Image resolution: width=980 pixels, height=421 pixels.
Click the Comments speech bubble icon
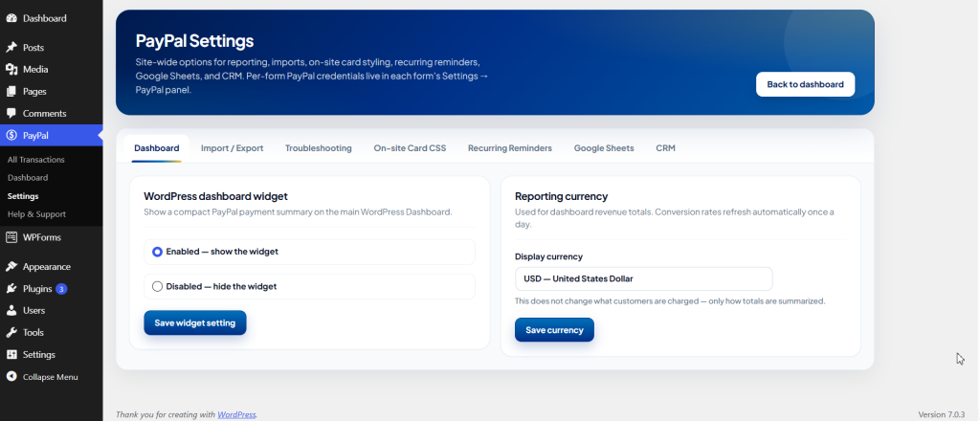[x=11, y=113]
